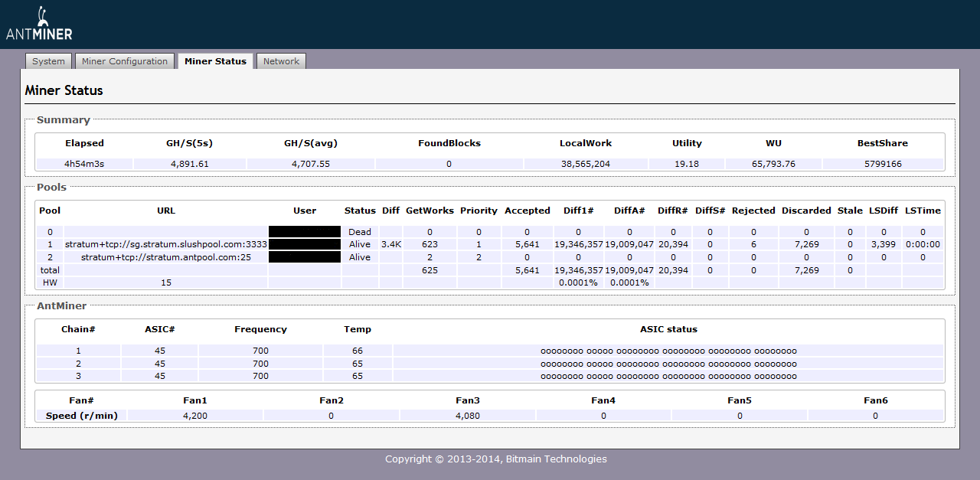Image resolution: width=980 pixels, height=480 pixels.
Task: Click the Elapsed time value 4h54m3s
Action: tap(84, 164)
